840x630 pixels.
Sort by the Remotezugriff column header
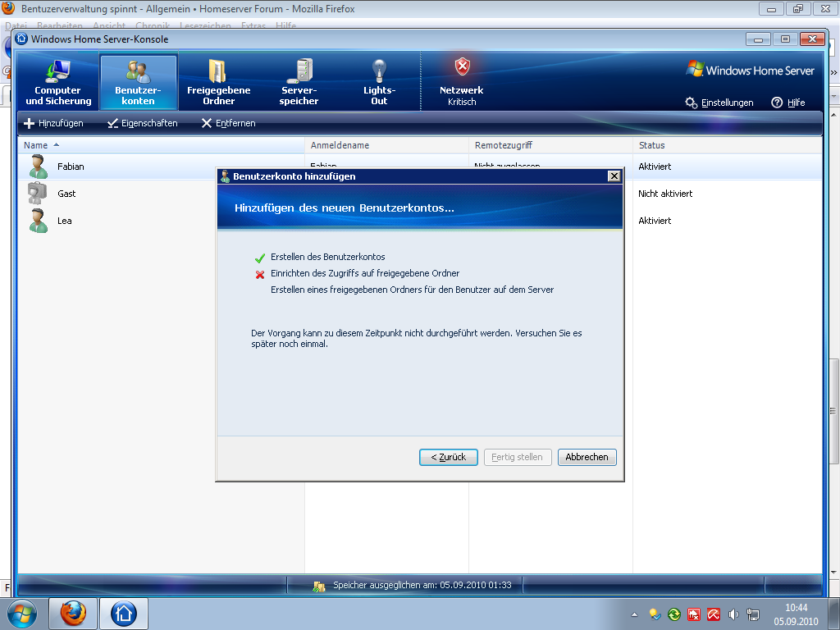click(x=550, y=145)
